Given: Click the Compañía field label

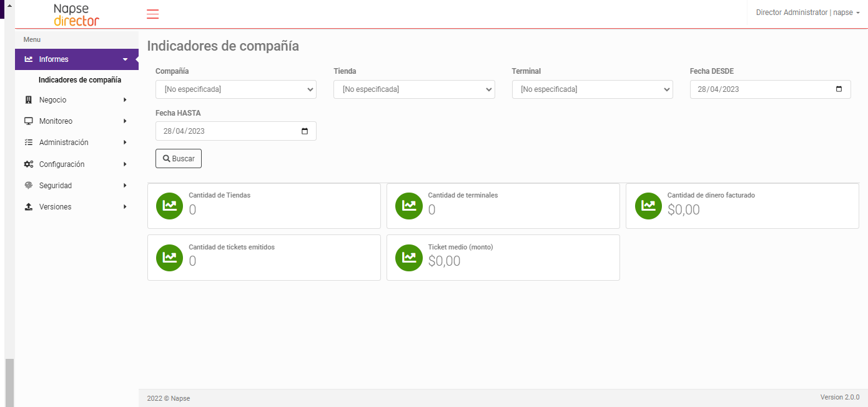Looking at the screenshot, I should 172,71.
